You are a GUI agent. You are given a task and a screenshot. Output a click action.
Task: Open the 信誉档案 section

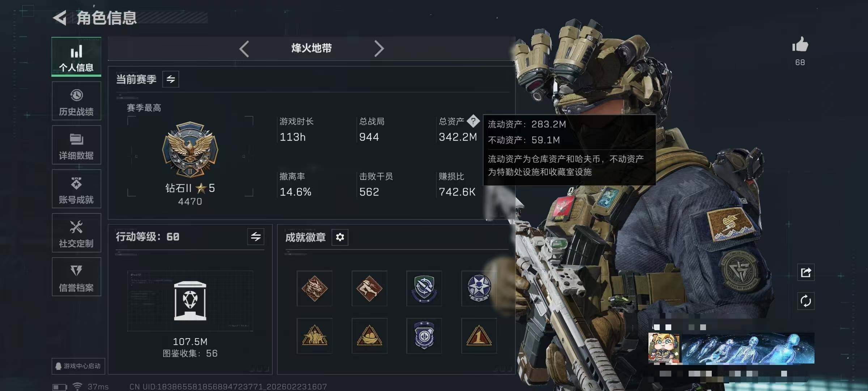click(76, 277)
